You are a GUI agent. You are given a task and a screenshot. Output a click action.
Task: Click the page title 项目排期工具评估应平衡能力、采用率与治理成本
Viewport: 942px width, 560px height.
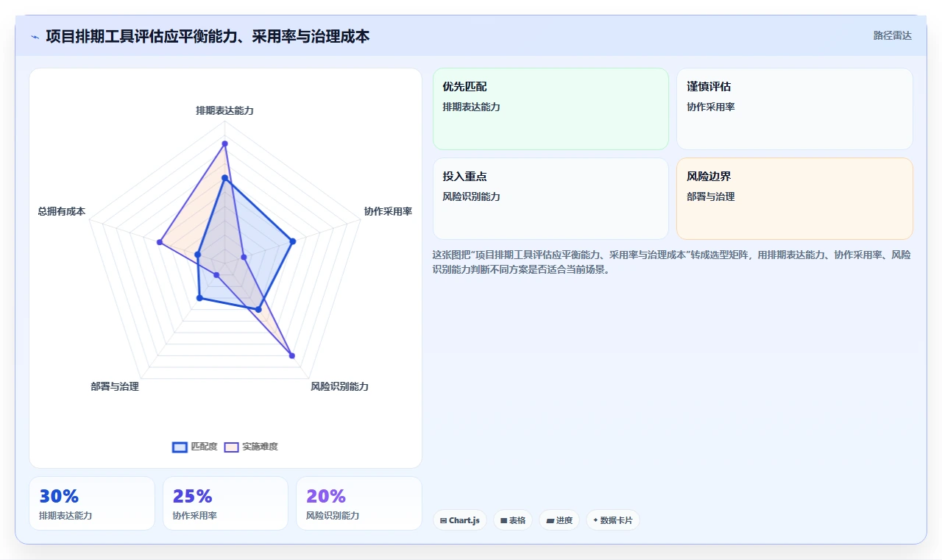[208, 36]
